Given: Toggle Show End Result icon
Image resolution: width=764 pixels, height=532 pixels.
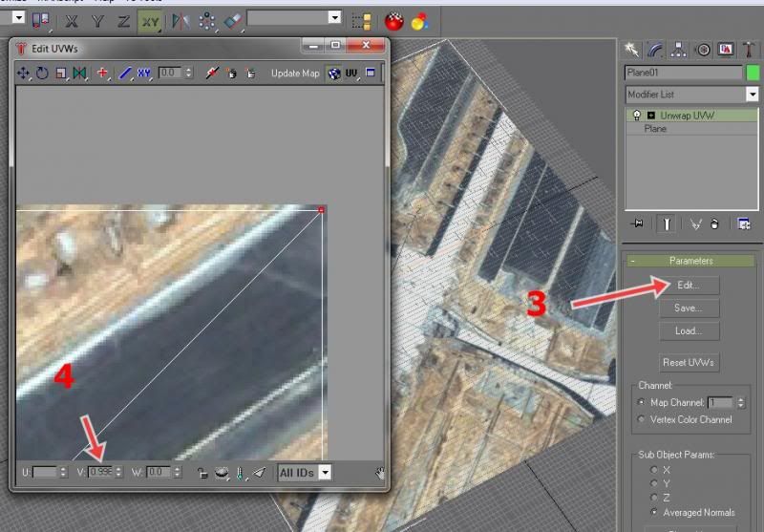Looking at the screenshot, I should pyautogui.click(x=667, y=223).
